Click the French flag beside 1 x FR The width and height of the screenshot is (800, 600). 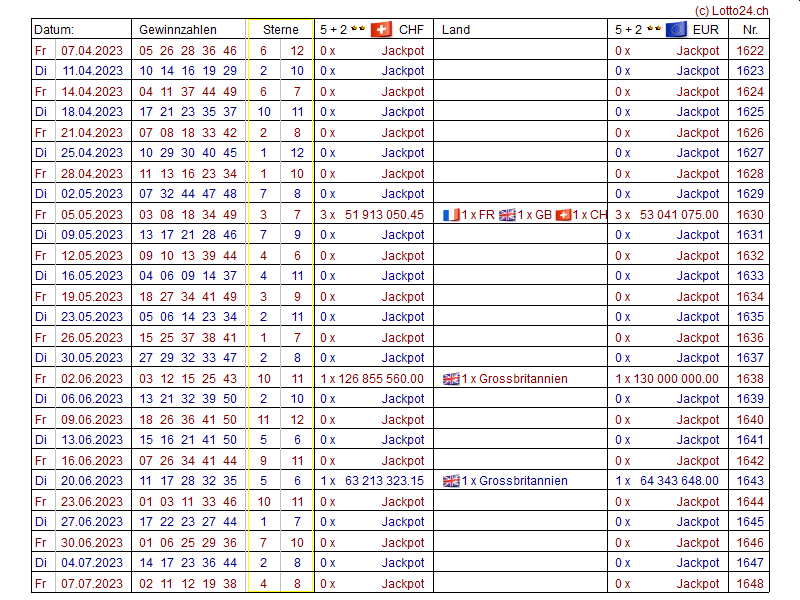pyautogui.click(x=451, y=215)
